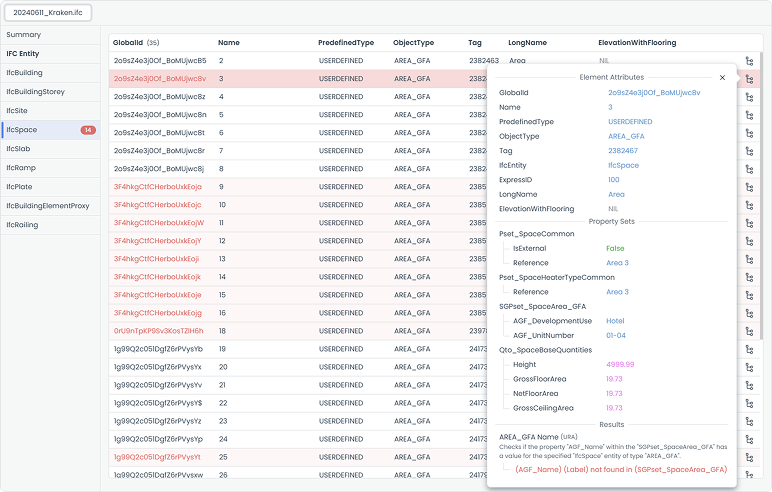Screen dimensions: 772x492
Task: Select IfcSlab in the entity list
Action: point(20,148)
